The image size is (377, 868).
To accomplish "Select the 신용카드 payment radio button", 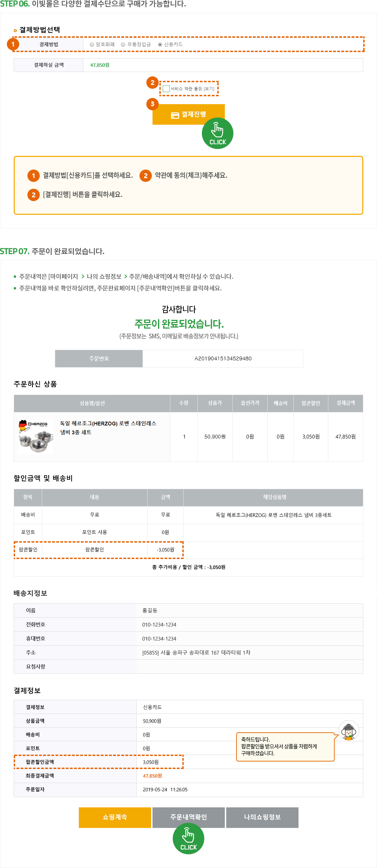I will click(x=160, y=45).
